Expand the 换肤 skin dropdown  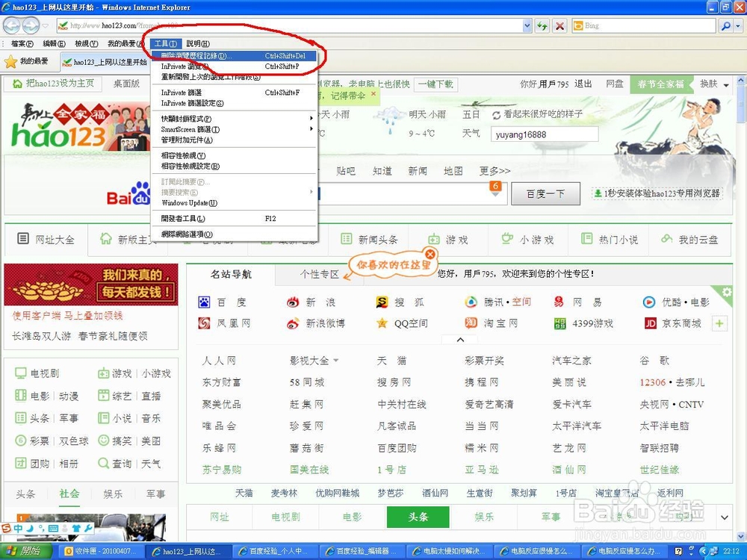(726, 85)
